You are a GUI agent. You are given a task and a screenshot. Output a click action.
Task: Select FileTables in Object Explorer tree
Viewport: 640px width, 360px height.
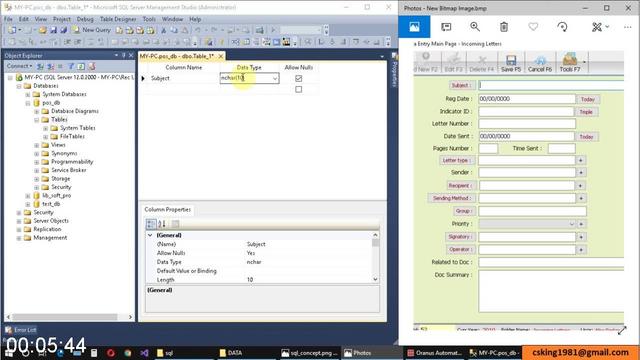(72, 136)
